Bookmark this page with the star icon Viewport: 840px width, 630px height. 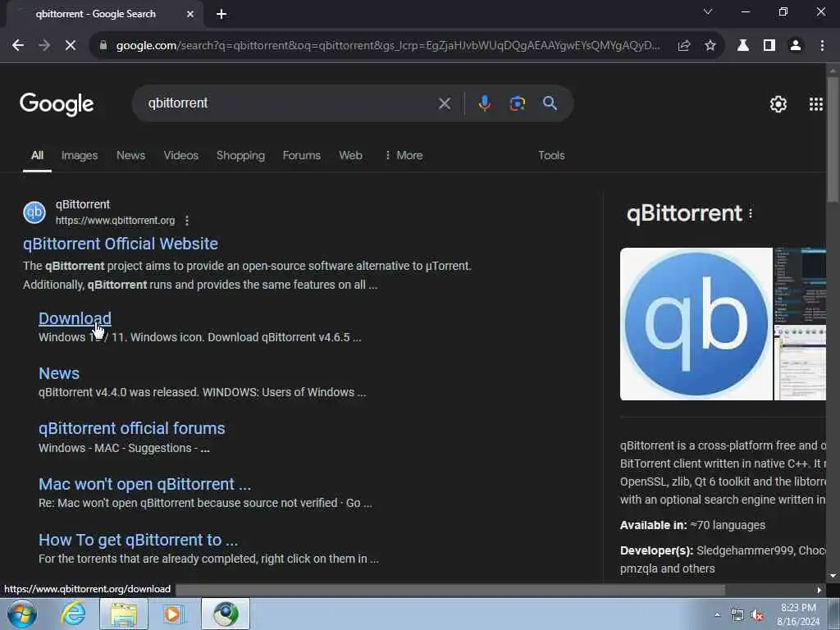coord(710,46)
